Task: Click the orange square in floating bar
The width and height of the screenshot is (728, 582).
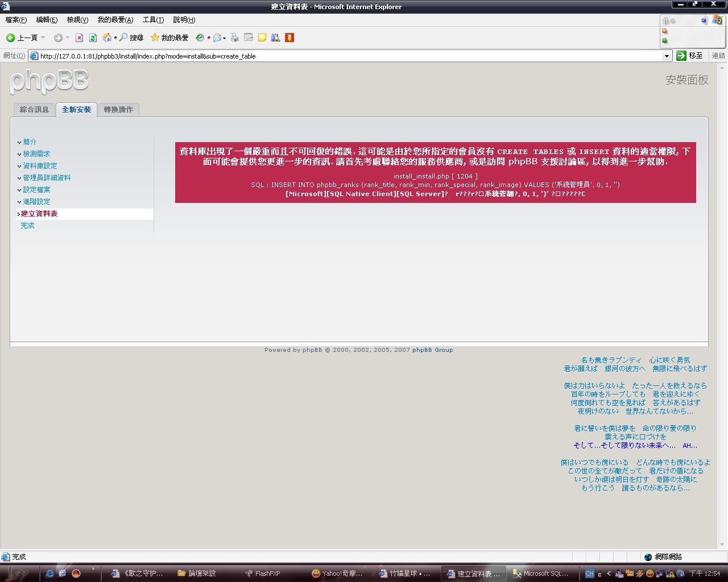Action: [665, 31]
